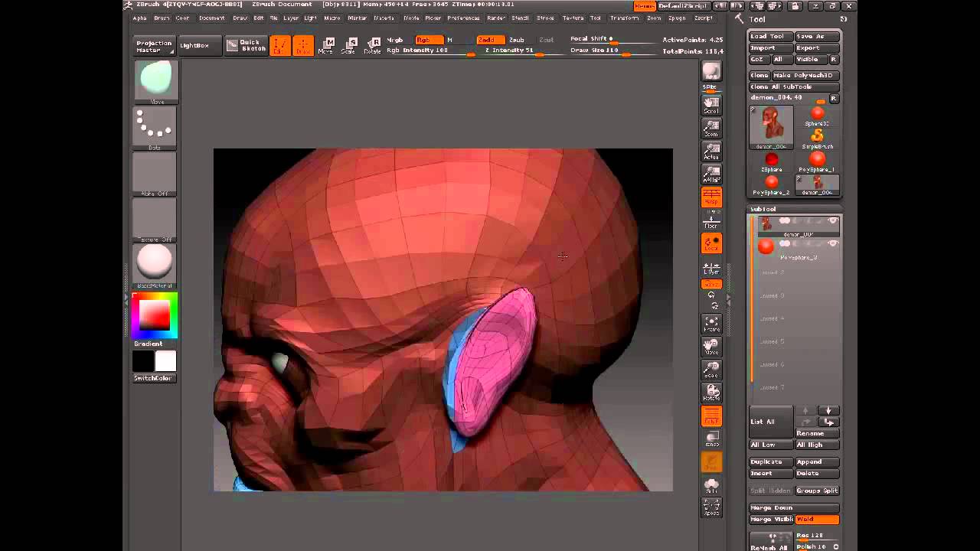Activate the Draw mode button
Screen dimensions: 980x551
coord(303,46)
